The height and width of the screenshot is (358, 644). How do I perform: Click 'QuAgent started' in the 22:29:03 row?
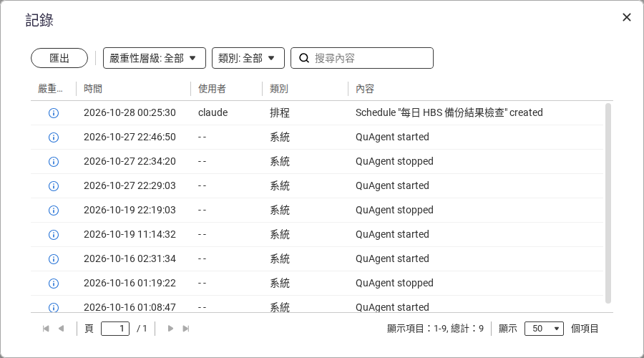392,185
